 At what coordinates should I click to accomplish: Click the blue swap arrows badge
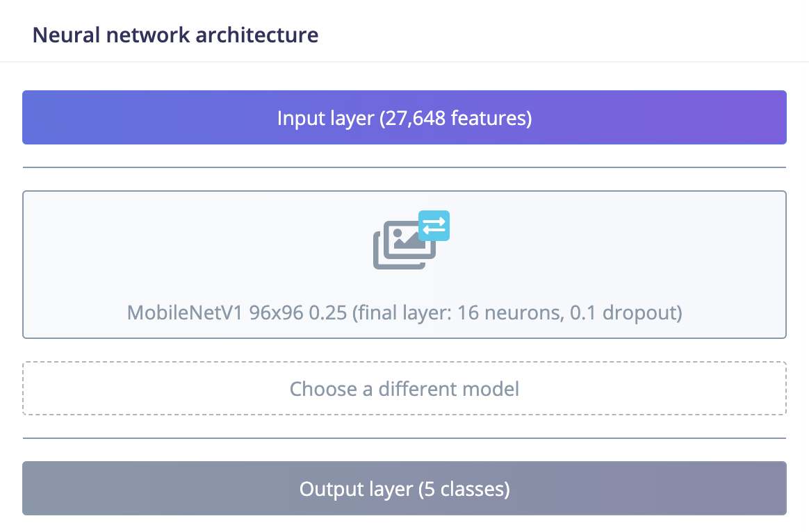(x=434, y=225)
